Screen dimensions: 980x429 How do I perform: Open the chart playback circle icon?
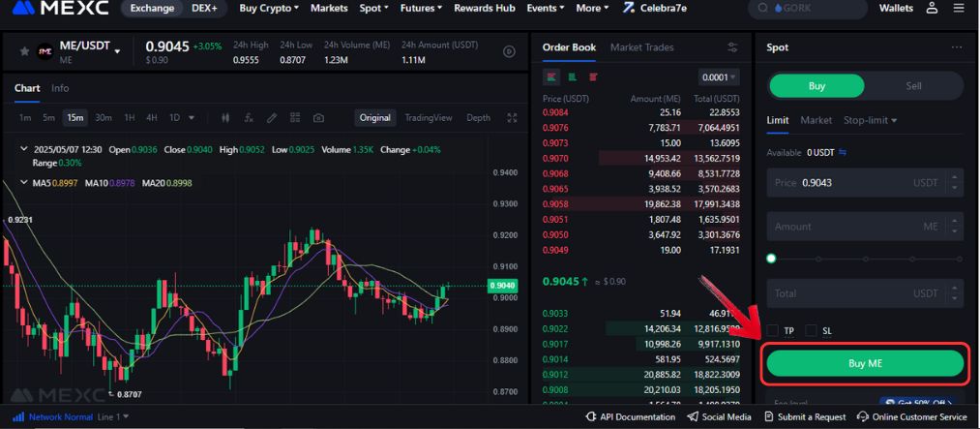coord(510,52)
